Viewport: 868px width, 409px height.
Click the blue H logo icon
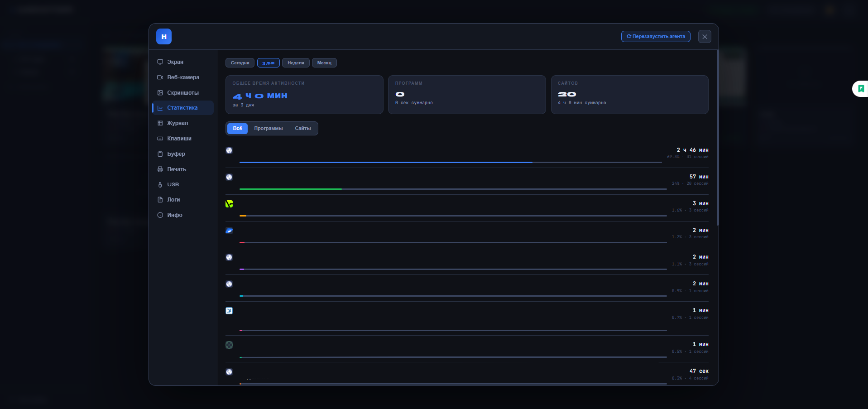tap(164, 36)
